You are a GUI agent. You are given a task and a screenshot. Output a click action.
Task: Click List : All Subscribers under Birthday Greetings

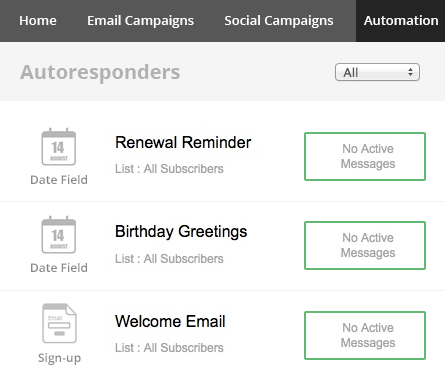coord(169,259)
